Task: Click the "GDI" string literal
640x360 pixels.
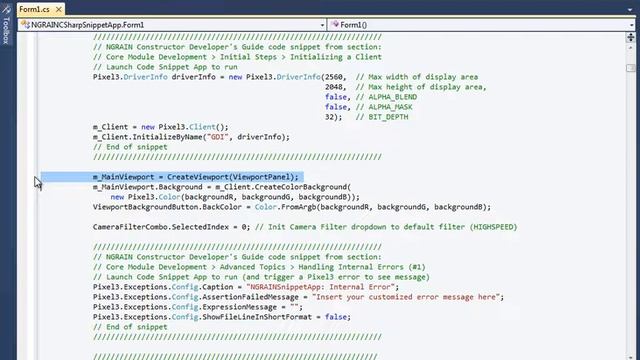Action: (218, 137)
